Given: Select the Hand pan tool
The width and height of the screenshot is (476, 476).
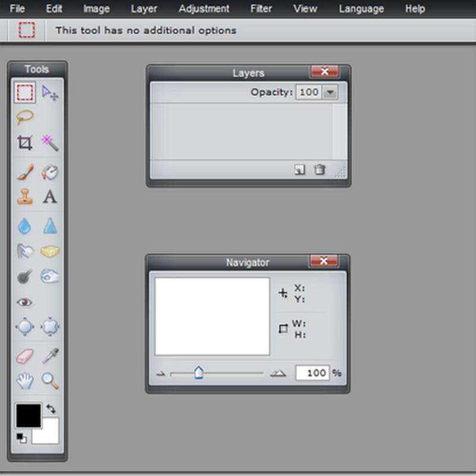Looking at the screenshot, I should click(x=25, y=381).
